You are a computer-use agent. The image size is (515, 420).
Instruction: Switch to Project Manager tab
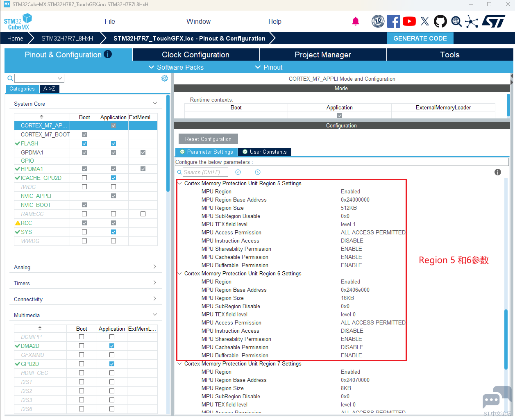pyautogui.click(x=323, y=54)
